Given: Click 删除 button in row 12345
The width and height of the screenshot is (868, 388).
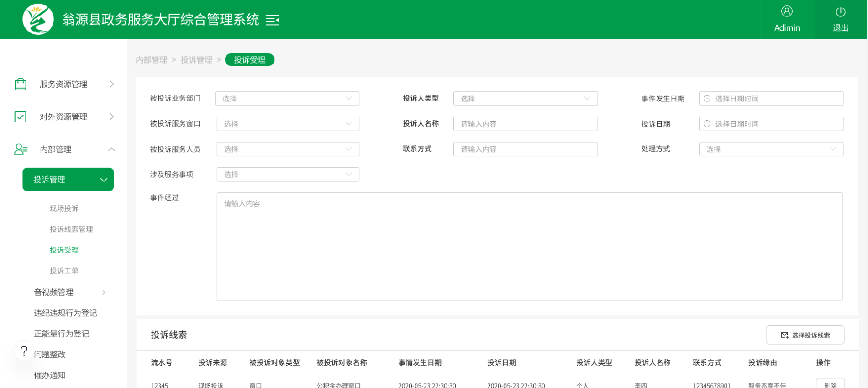Looking at the screenshot, I should (830, 384).
